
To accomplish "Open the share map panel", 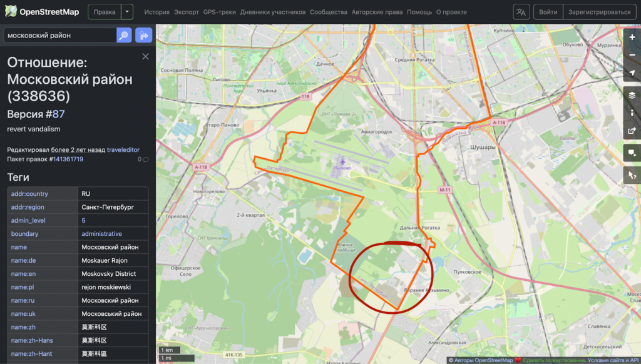I will (632, 131).
